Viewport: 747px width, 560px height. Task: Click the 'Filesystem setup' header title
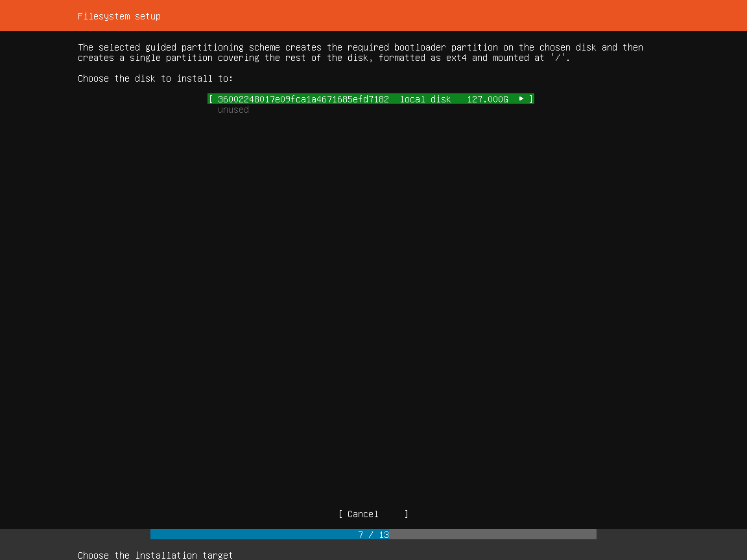(x=119, y=16)
